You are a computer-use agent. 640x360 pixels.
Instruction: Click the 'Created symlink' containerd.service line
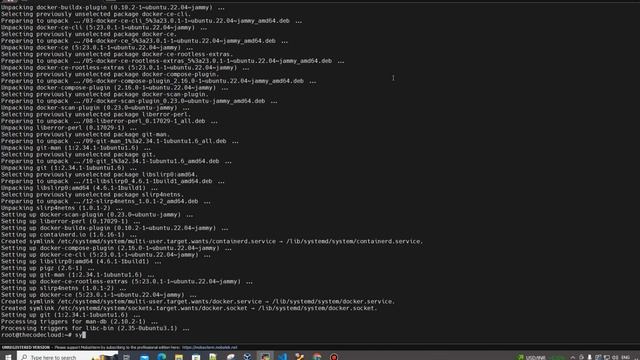(x=212, y=241)
